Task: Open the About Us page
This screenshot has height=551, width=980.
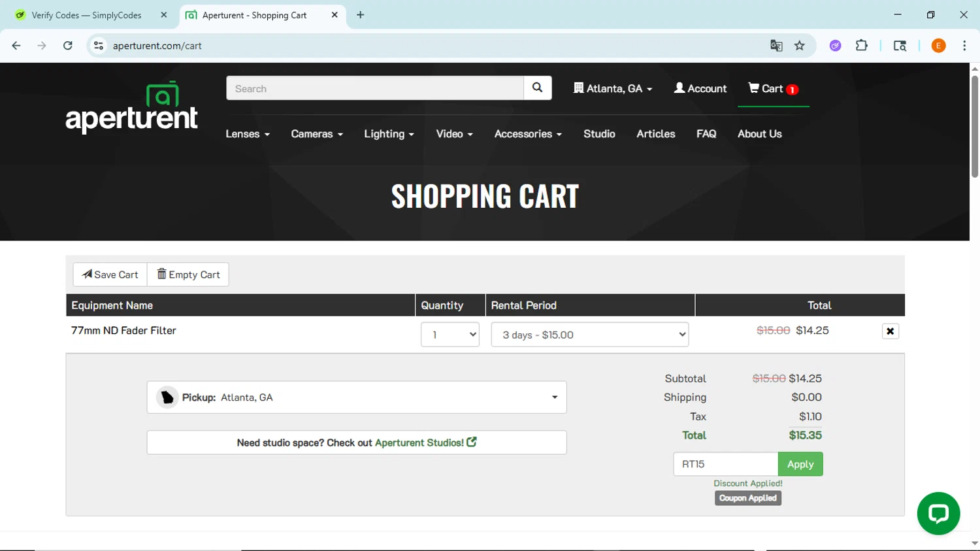Action: pos(759,134)
